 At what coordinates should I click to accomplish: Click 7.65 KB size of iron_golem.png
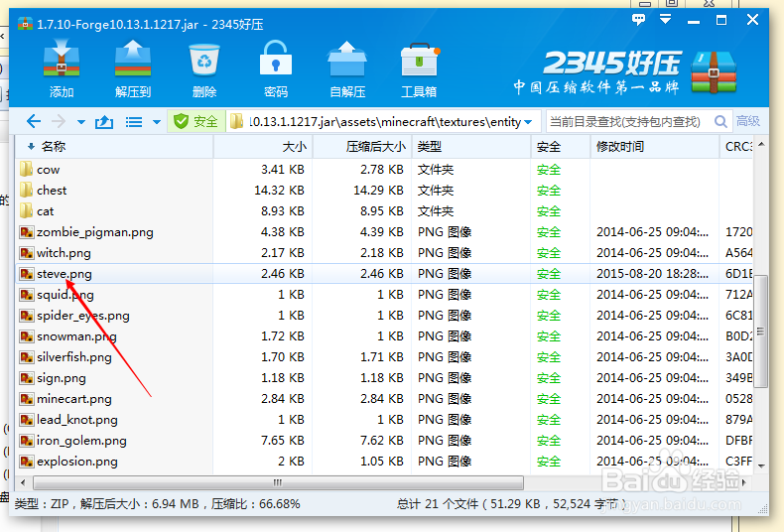(x=283, y=441)
